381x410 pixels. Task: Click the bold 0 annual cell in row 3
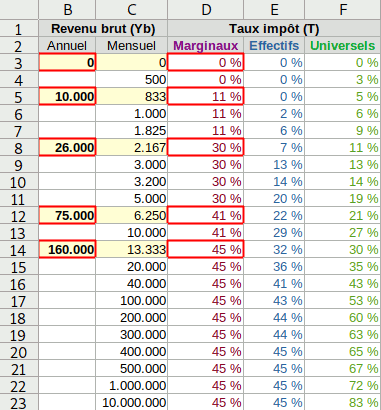[x=67, y=63]
